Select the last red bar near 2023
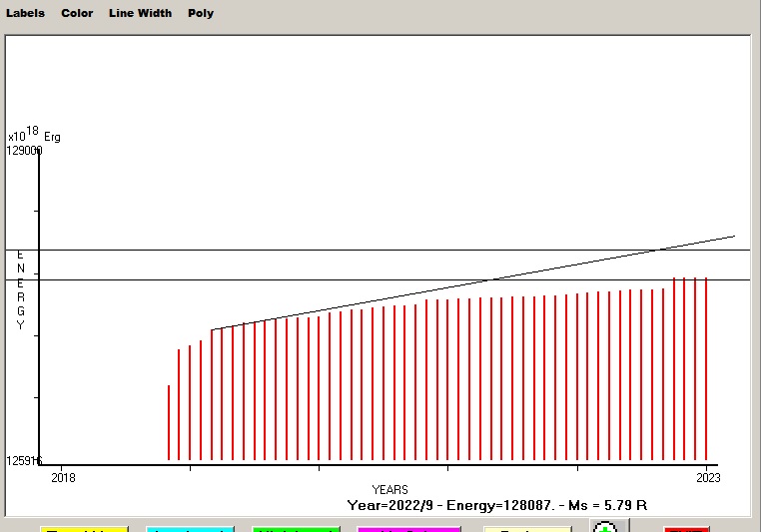 point(706,369)
